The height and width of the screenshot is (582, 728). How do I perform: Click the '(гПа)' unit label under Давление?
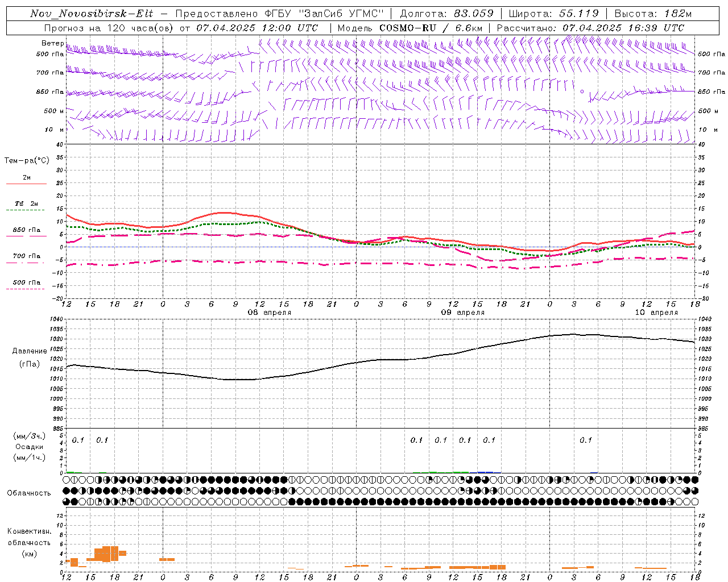coord(29,364)
